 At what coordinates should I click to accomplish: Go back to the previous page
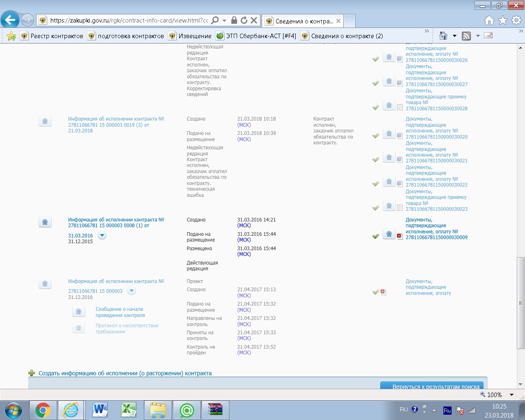(x=10, y=20)
